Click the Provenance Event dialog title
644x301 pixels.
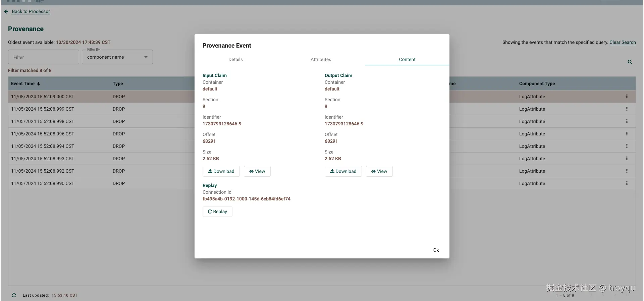(x=227, y=46)
